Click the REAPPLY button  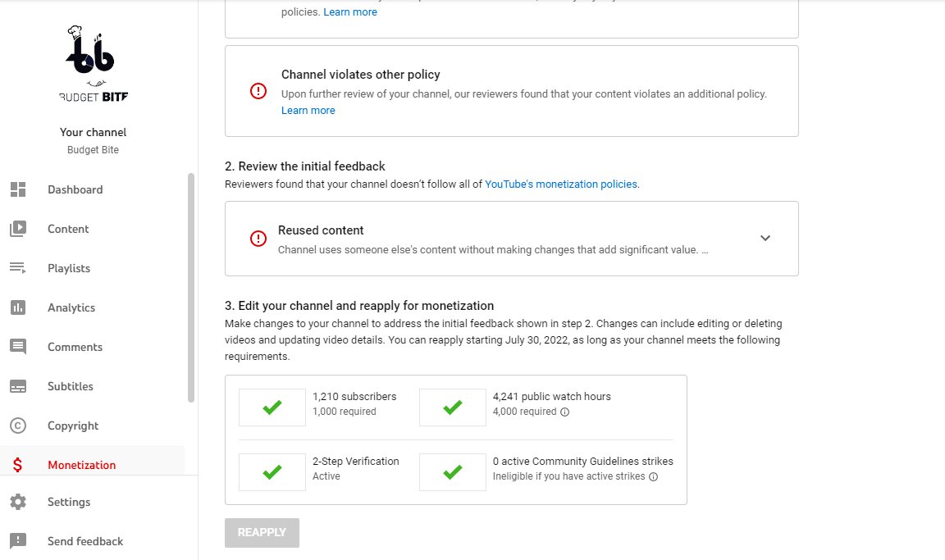[x=262, y=533]
